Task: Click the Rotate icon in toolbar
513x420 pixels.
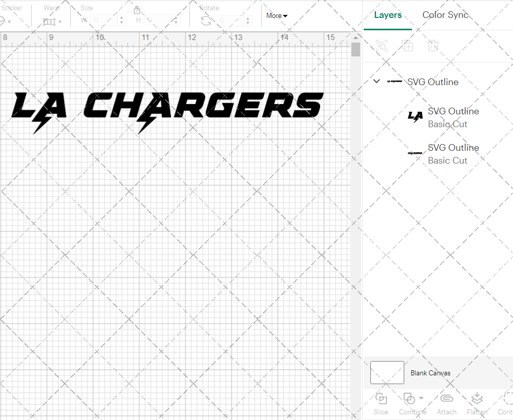Action: click(x=206, y=21)
